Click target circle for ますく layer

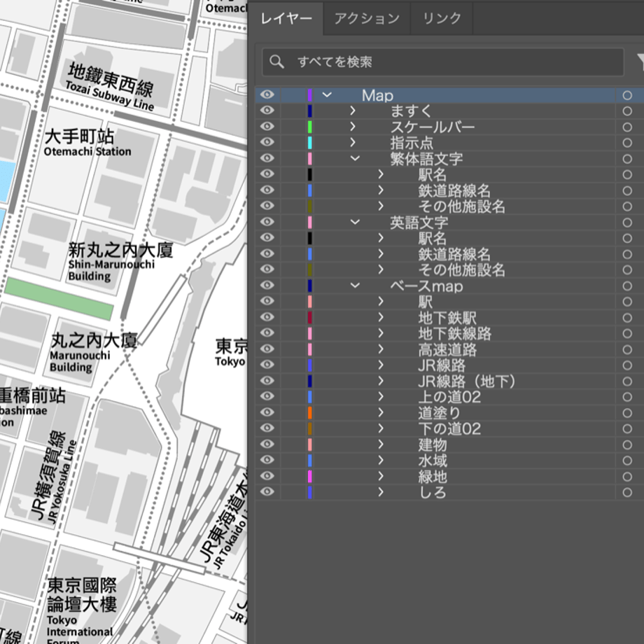627,111
